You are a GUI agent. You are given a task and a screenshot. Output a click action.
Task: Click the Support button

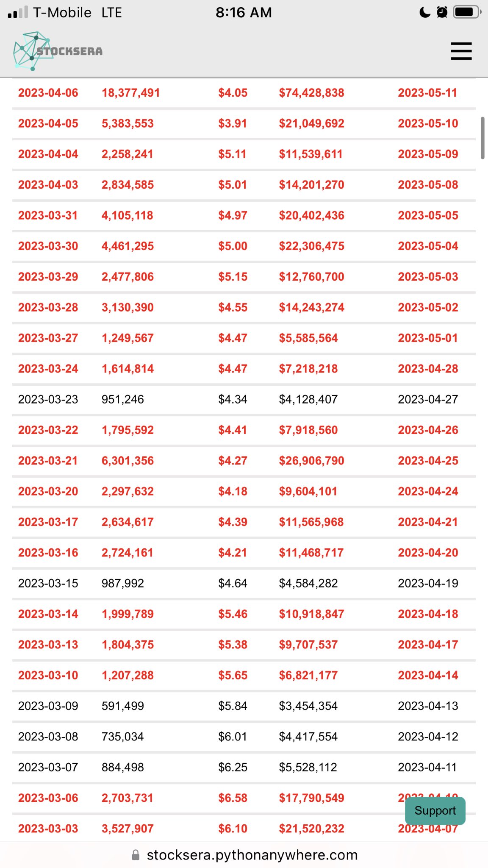[435, 810]
